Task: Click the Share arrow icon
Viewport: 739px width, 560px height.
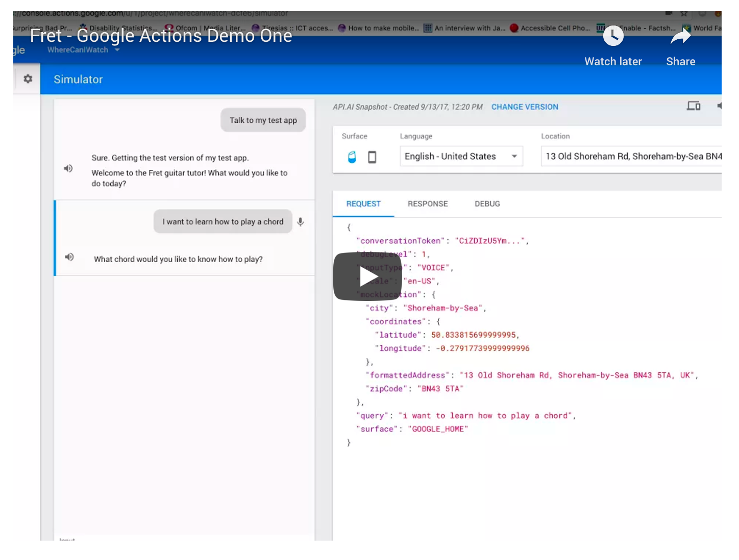Action: (680, 36)
